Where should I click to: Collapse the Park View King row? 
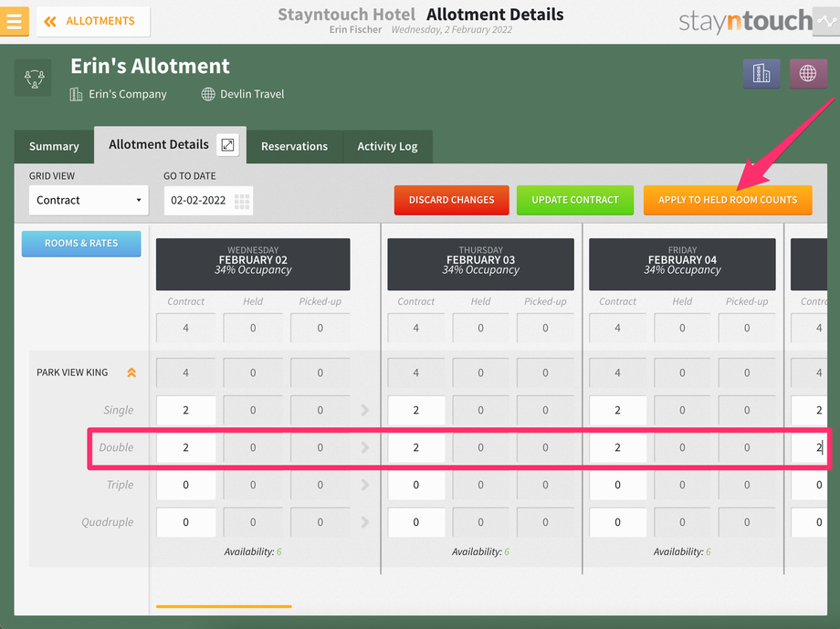[131, 372]
